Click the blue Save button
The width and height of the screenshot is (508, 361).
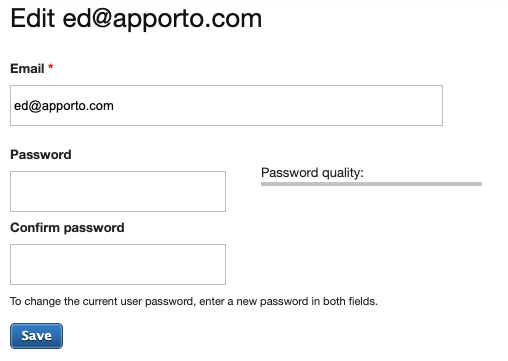coord(36,336)
